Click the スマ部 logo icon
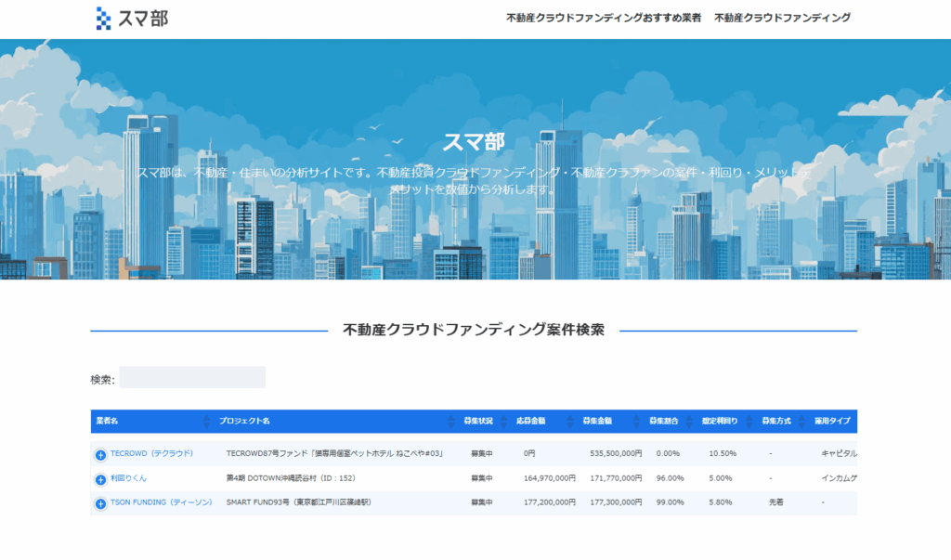 (x=104, y=18)
